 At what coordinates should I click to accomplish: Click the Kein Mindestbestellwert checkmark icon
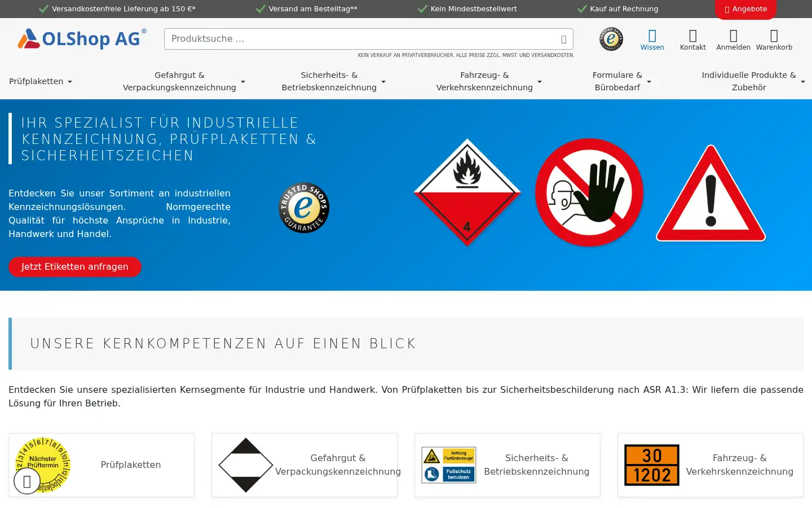click(422, 9)
